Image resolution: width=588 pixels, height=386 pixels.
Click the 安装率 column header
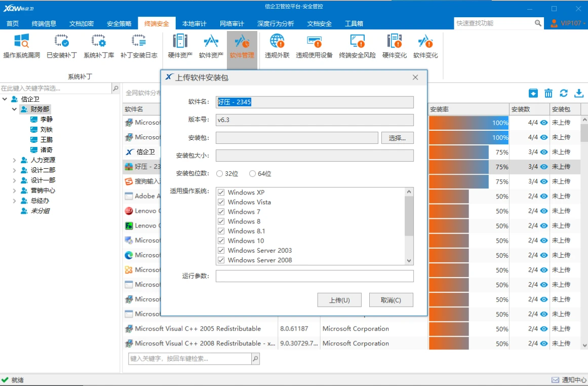point(468,109)
